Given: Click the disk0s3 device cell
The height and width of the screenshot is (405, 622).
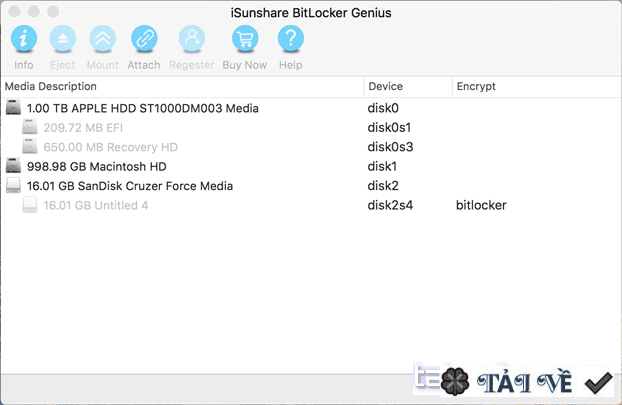Looking at the screenshot, I should coord(390,147).
